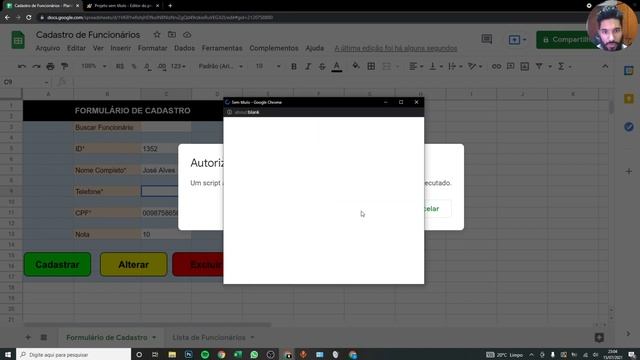Go to Sheets home via green logo

pos(18,40)
